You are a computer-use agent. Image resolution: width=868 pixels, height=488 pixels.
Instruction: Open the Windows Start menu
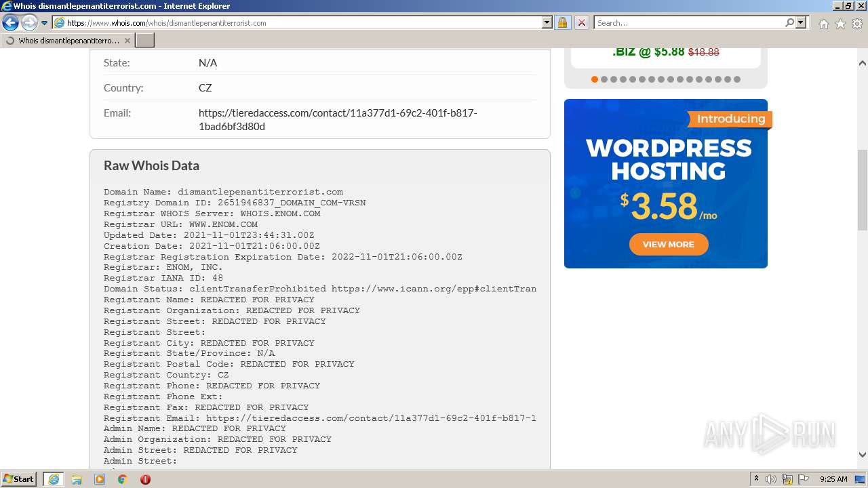(x=19, y=479)
